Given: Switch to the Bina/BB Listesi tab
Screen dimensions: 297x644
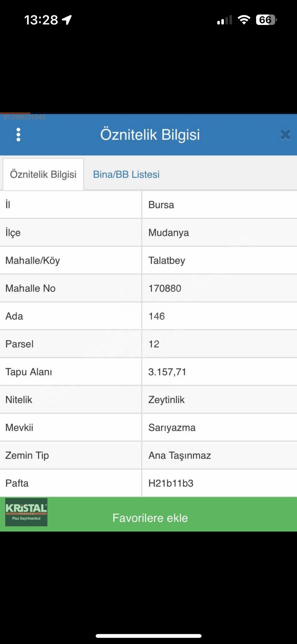Looking at the screenshot, I should (x=126, y=174).
